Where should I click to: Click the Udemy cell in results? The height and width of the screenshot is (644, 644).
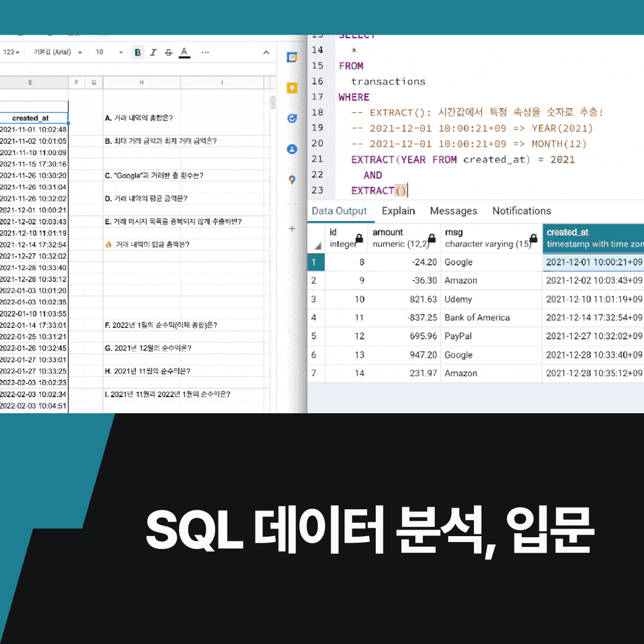click(491, 299)
